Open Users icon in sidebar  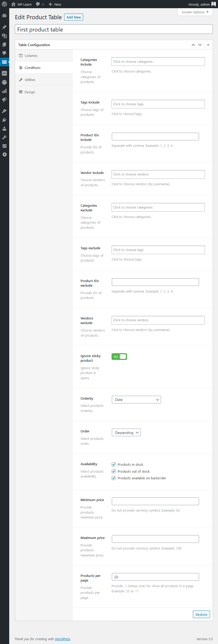coord(4,129)
